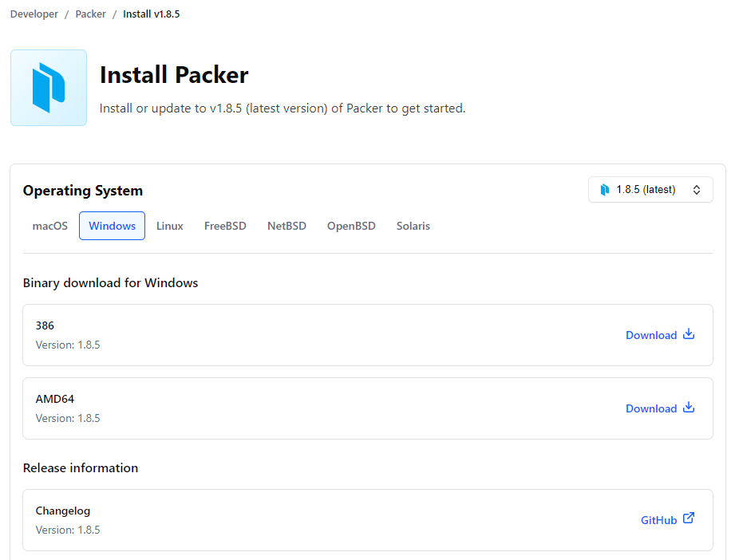The width and height of the screenshot is (735, 560).
Task: Click the 386 architecture label
Action: coord(45,325)
